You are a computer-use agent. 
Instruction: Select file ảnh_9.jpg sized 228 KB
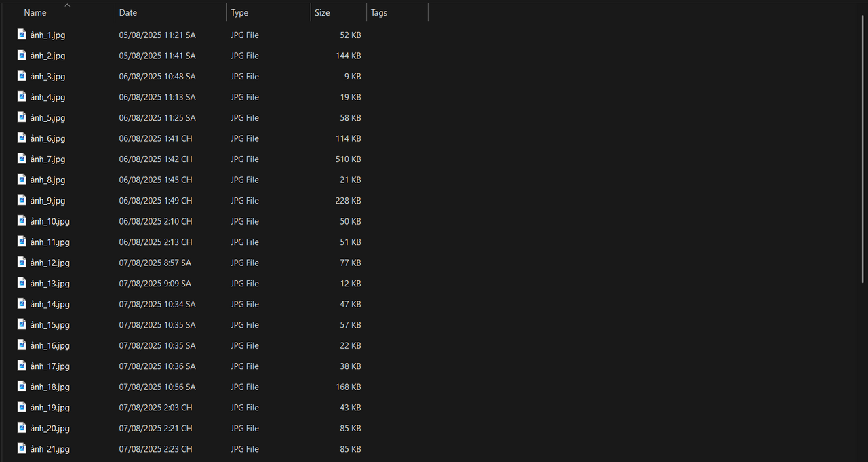[47, 201]
